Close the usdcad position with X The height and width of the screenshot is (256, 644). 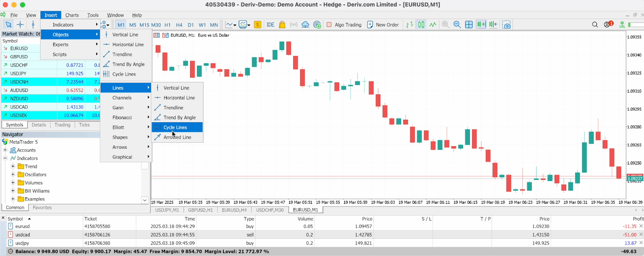click(x=641, y=235)
